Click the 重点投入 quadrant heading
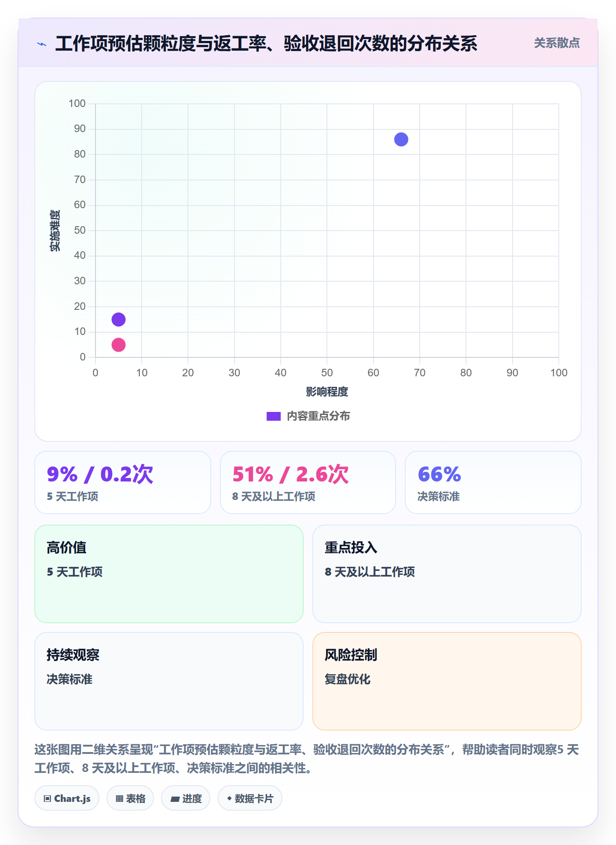616x845 pixels. (x=351, y=547)
